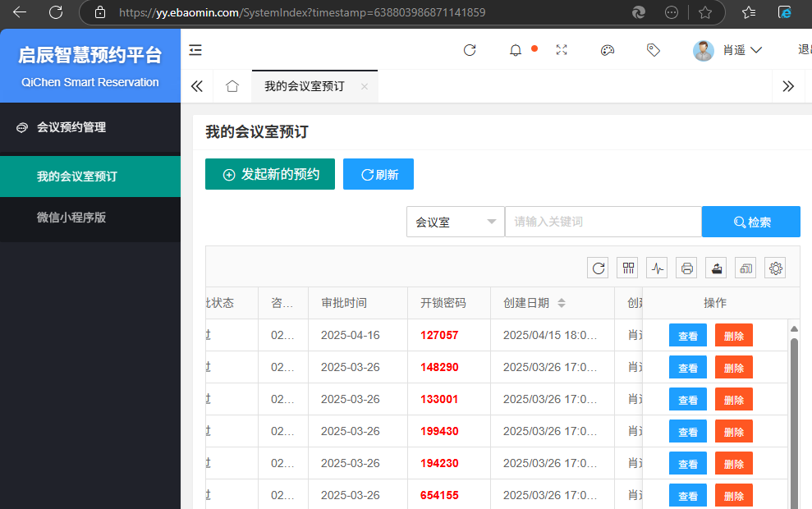Click the notification bell icon

[x=516, y=50]
